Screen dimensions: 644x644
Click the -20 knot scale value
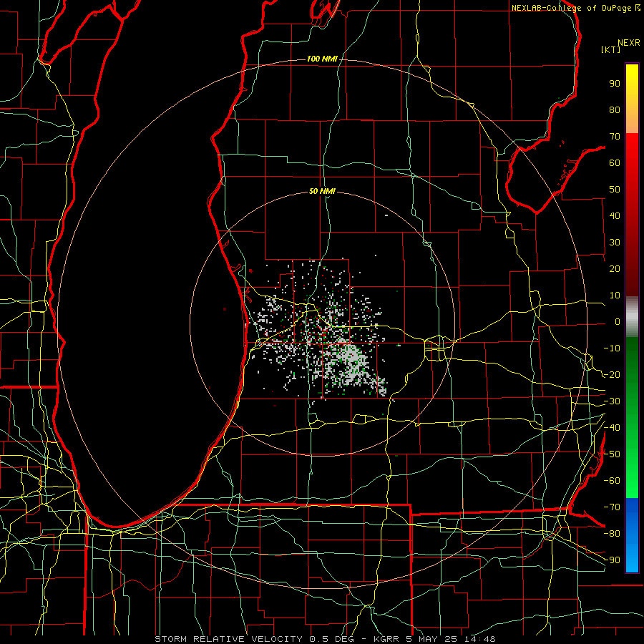point(612,375)
